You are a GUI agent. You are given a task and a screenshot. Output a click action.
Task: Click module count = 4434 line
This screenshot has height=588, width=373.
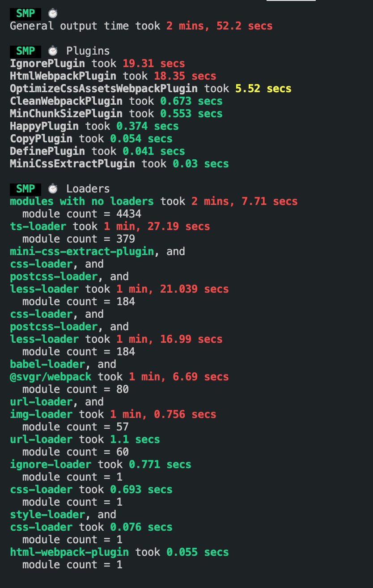[82, 214]
